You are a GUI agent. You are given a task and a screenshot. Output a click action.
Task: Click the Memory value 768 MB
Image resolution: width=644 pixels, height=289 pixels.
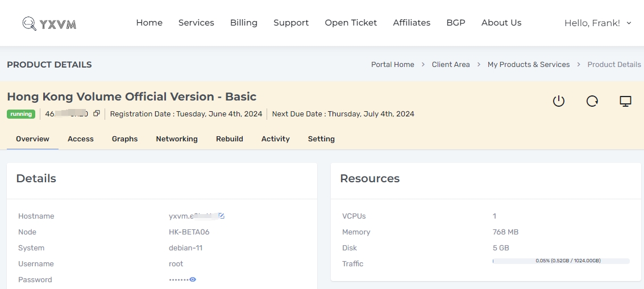pyautogui.click(x=505, y=232)
